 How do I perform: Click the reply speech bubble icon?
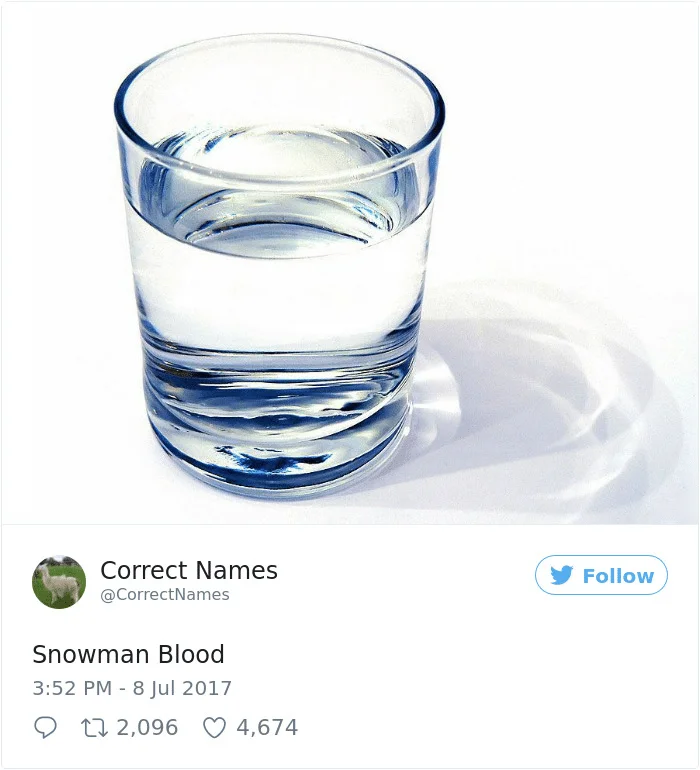45,727
